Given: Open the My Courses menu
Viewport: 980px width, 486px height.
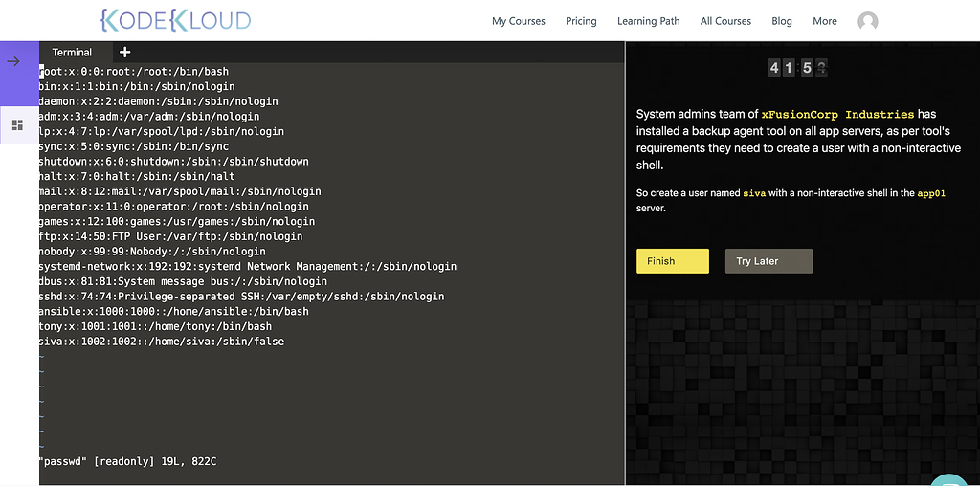Looking at the screenshot, I should pos(518,21).
